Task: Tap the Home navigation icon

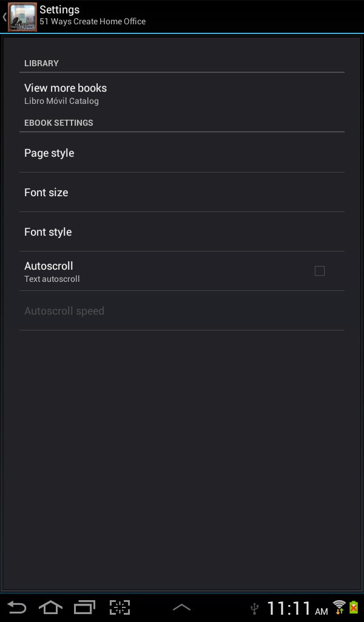Action: (51, 607)
